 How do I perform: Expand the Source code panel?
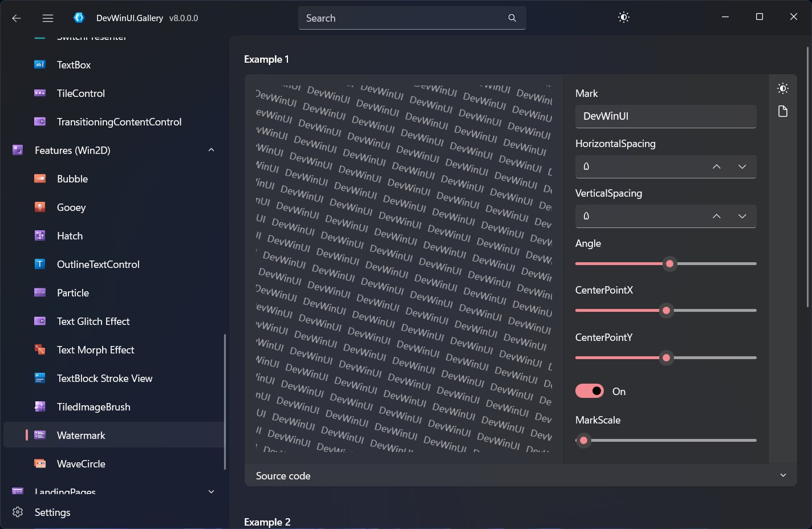pos(520,475)
